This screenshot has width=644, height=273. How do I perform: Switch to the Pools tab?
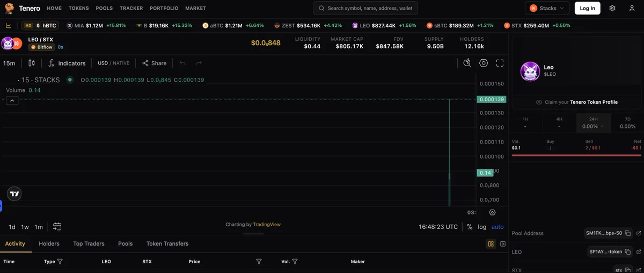coord(125,243)
